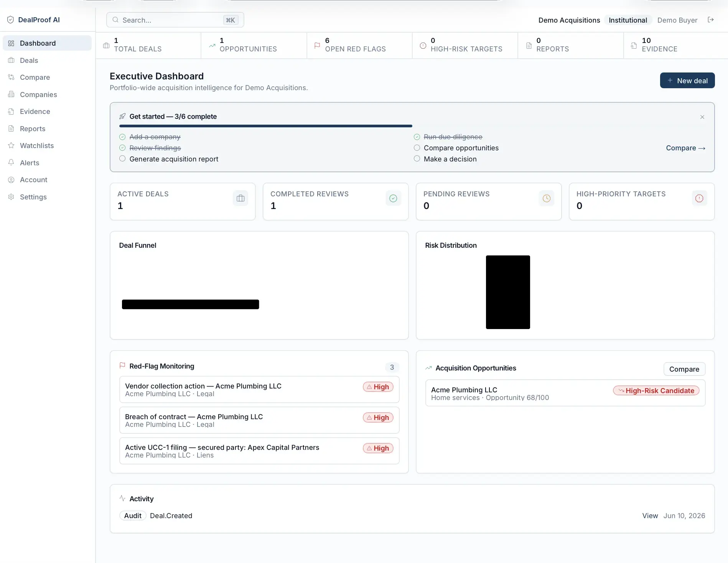Viewport: 728px width, 563px height.
Task: Click the Companies building icon in sidebar
Action: point(11,94)
